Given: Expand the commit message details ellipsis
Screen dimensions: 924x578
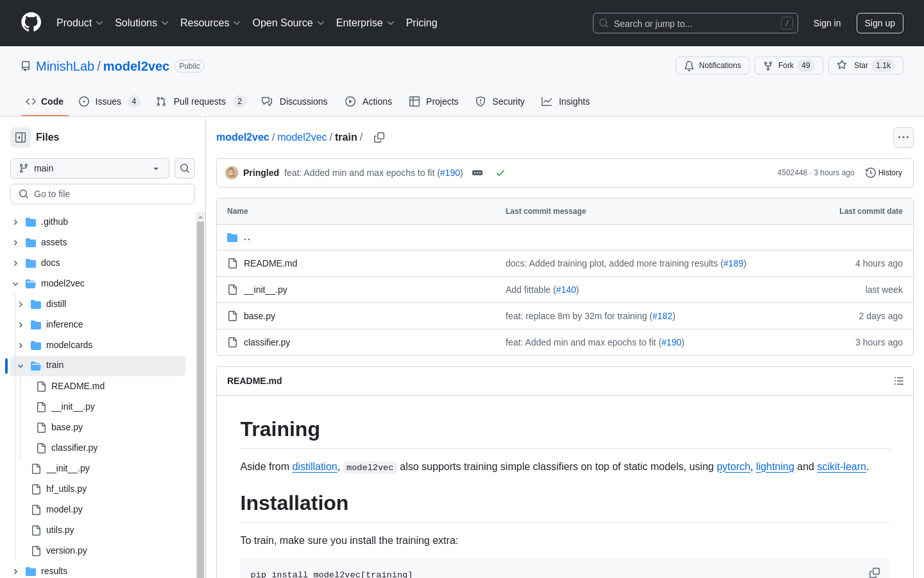Looking at the screenshot, I should 477,173.
